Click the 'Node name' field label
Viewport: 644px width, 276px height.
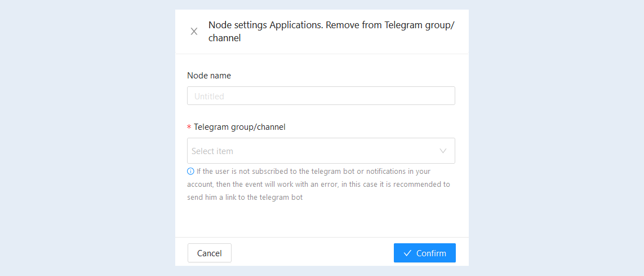[209, 76]
